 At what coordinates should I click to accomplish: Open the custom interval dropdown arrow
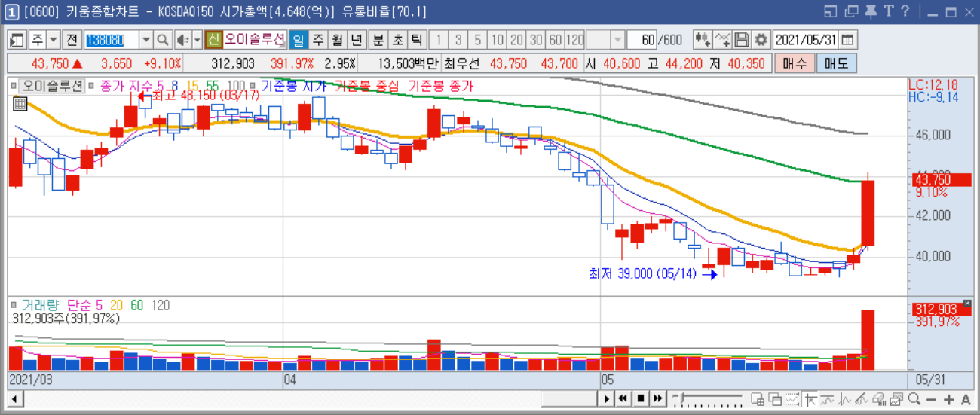[617, 40]
